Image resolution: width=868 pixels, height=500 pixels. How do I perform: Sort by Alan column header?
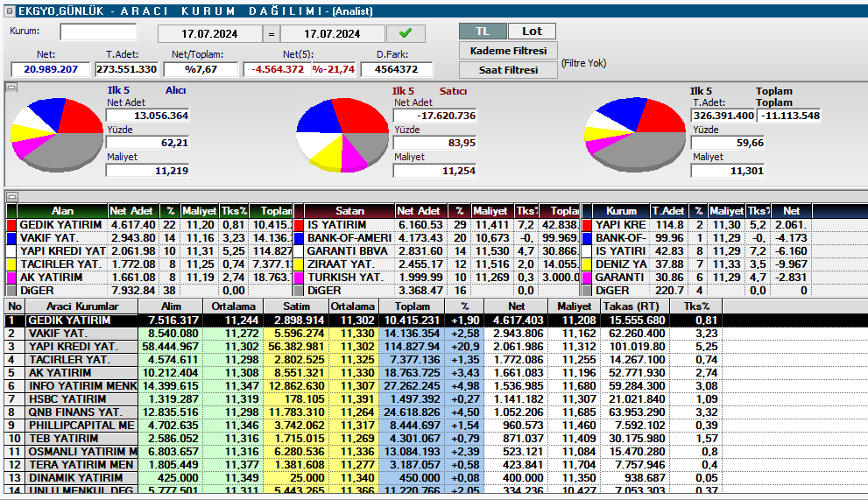pyautogui.click(x=62, y=211)
